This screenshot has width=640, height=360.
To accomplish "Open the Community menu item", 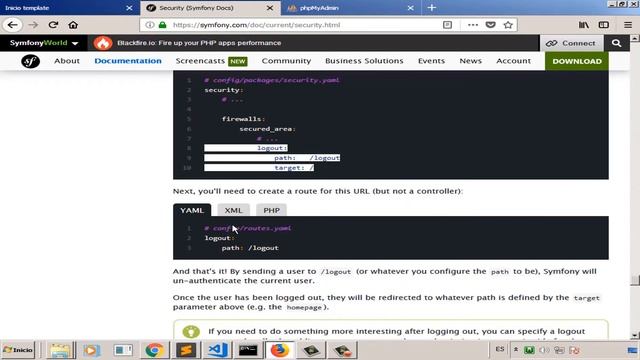I will 286,61.
